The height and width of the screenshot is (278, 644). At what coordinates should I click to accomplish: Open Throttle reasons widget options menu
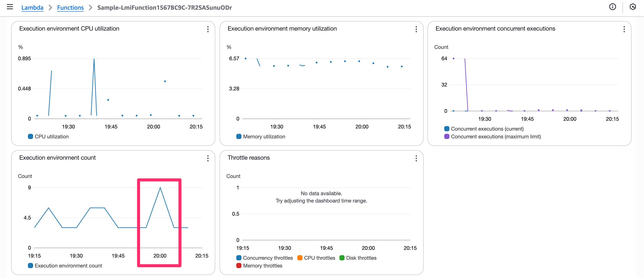pos(416,158)
